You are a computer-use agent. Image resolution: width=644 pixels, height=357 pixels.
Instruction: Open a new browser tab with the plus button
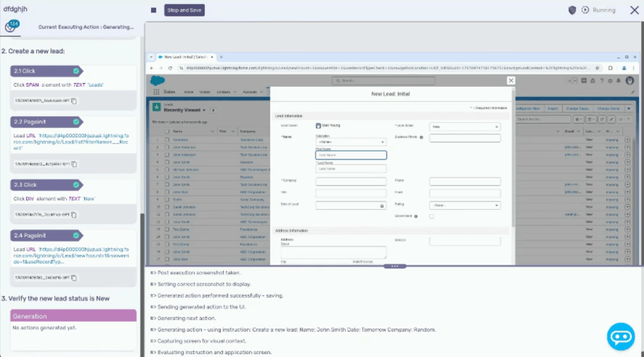[221, 57]
